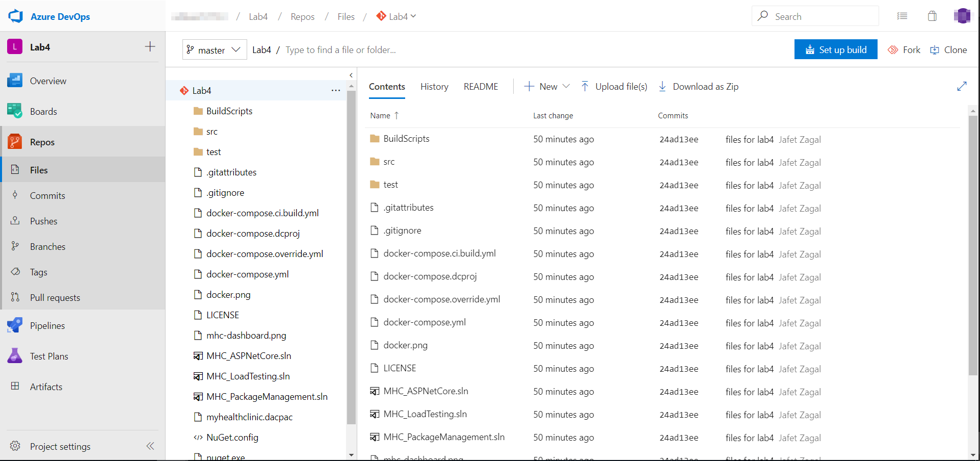Image resolution: width=980 pixels, height=461 pixels.
Task: Open LICENSE in the contents list
Action: [400, 368]
